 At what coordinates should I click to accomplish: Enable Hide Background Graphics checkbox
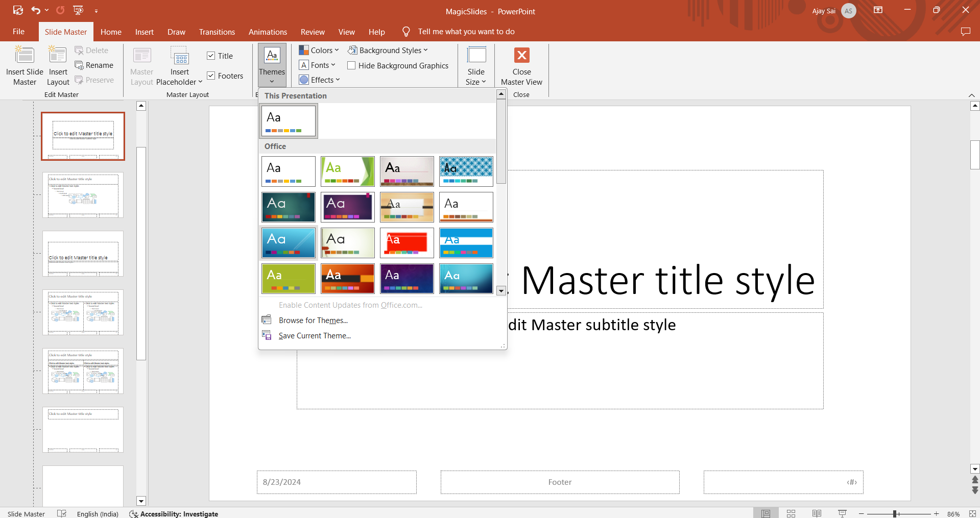click(x=351, y=65)
